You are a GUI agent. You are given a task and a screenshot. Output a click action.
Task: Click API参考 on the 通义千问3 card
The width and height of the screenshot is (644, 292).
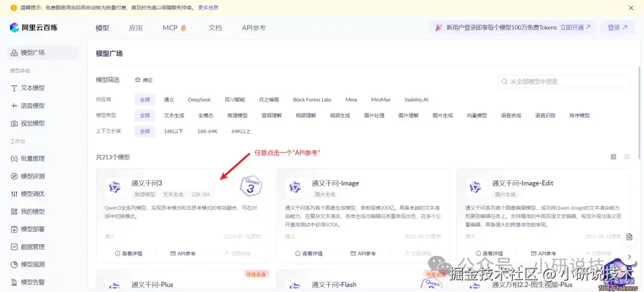pos(183,254)
